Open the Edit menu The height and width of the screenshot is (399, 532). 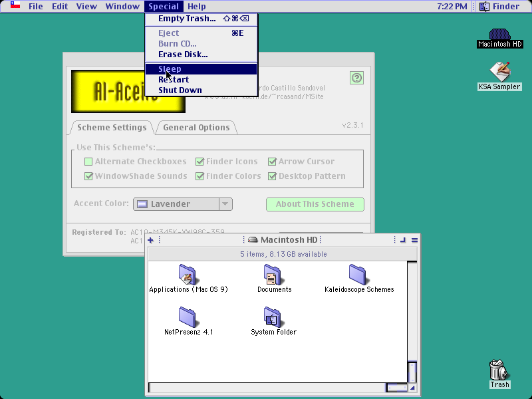point(60,6)
